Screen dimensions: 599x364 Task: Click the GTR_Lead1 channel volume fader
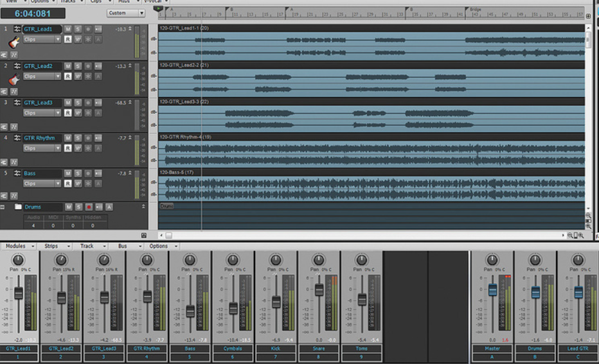click(x=19, y=293)
